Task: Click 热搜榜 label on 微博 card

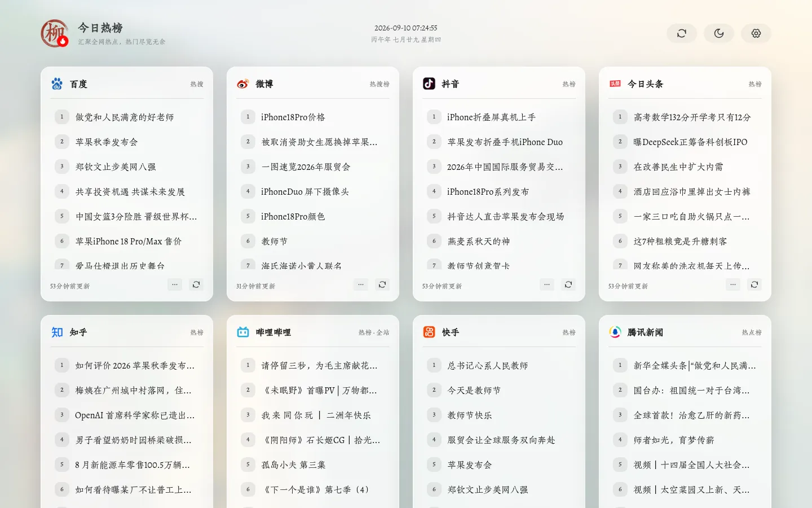Action: click(x=379, y=84)
